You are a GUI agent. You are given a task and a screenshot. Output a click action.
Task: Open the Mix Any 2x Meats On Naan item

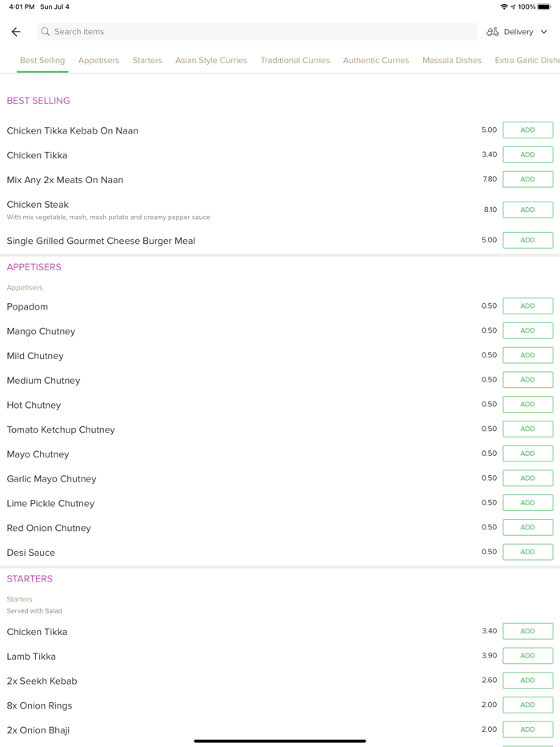[x=65, y=180]
